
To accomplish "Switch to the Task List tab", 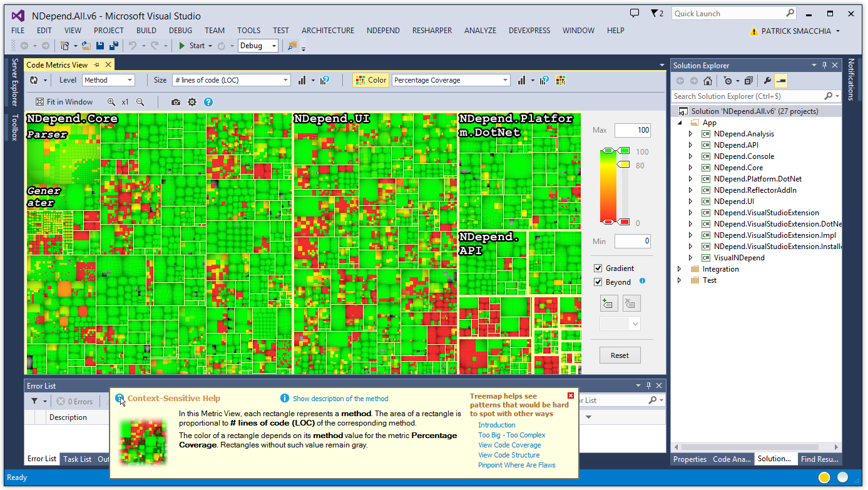I will (x=76, y=459).
